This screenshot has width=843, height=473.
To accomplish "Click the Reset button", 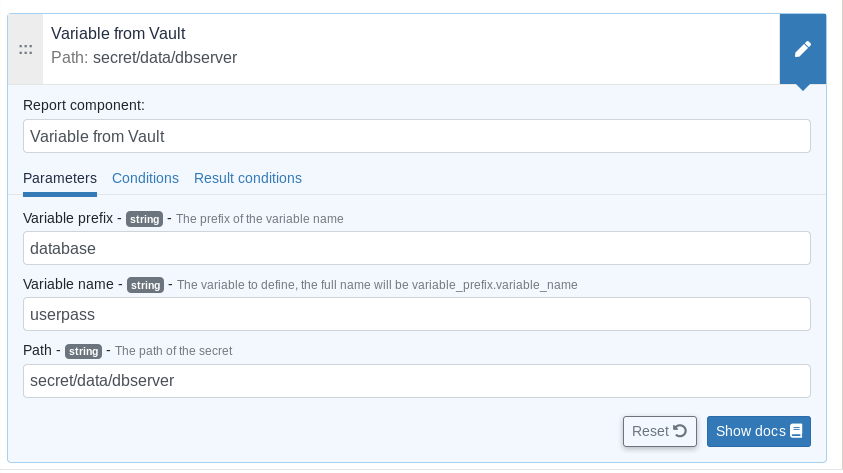I will point(660,431).
